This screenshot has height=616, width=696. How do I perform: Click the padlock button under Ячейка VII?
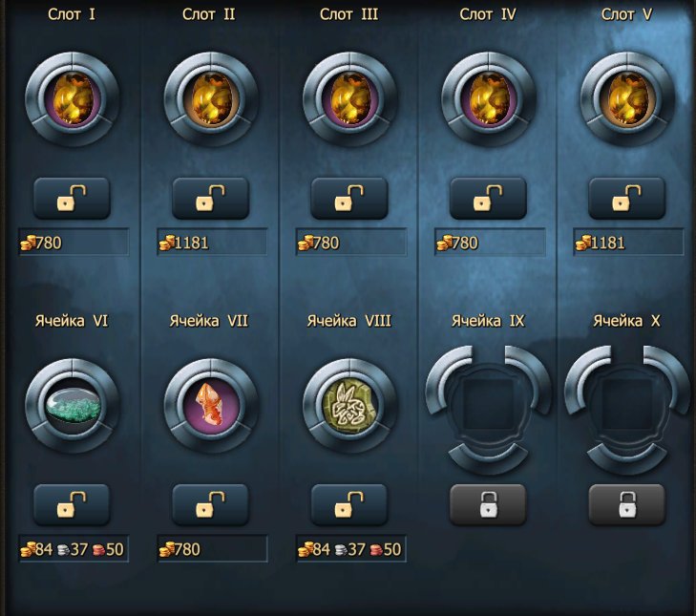210,504
